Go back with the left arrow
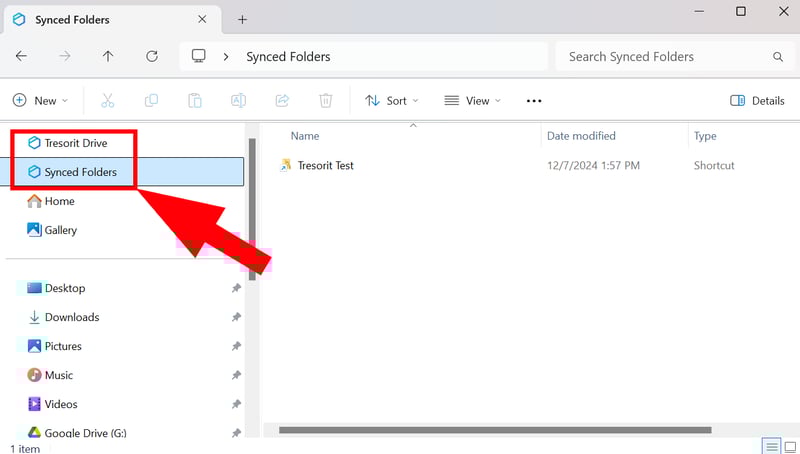 (x=21, y=56)
